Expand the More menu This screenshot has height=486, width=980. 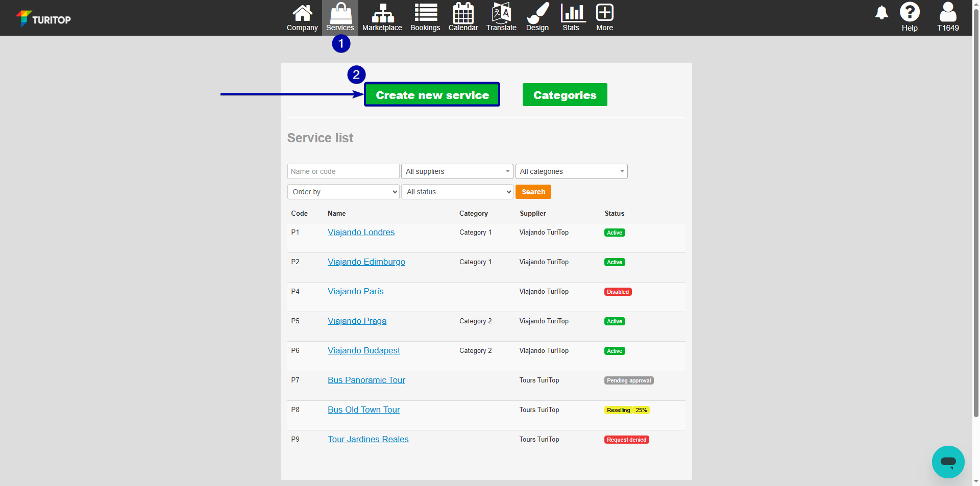604,14
